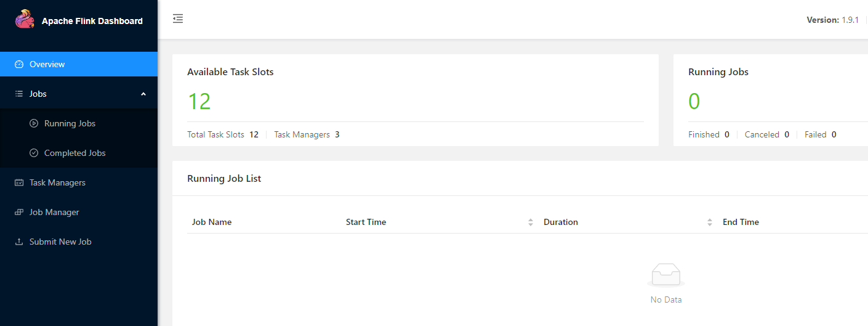The height and width of the screenshot is (326, 868).
Task: Click the Apache Flink Dashboard title
Action: click(92, 21)
